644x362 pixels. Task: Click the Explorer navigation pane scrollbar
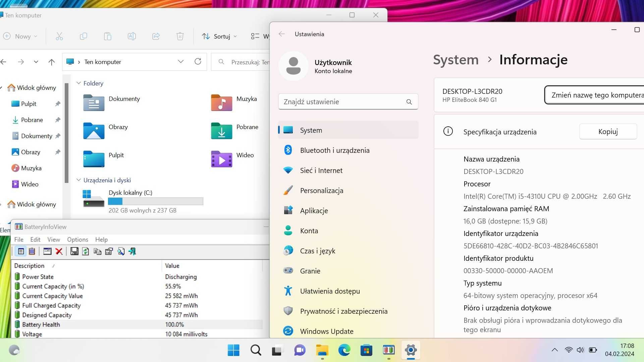(66, 133)
